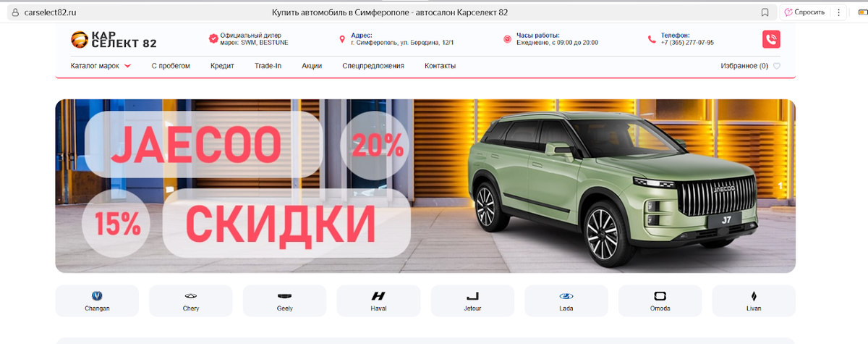The image size is (868, 344).
Task: Click the Кар Селект 82 logo
Action: point(113,39)
